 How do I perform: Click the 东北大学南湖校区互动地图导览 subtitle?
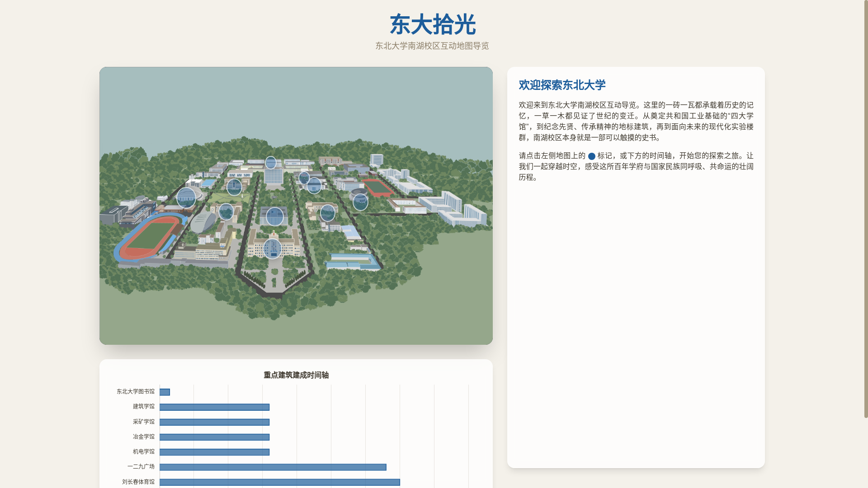pyautogui.click(x=432, y=46)
